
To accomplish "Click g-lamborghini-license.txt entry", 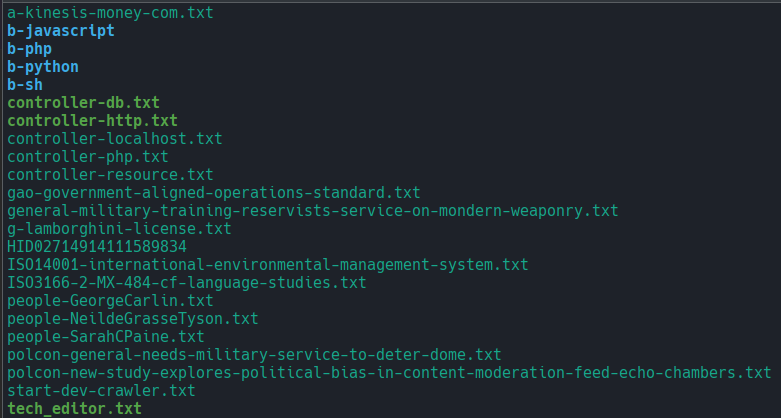I will [119, 229].
